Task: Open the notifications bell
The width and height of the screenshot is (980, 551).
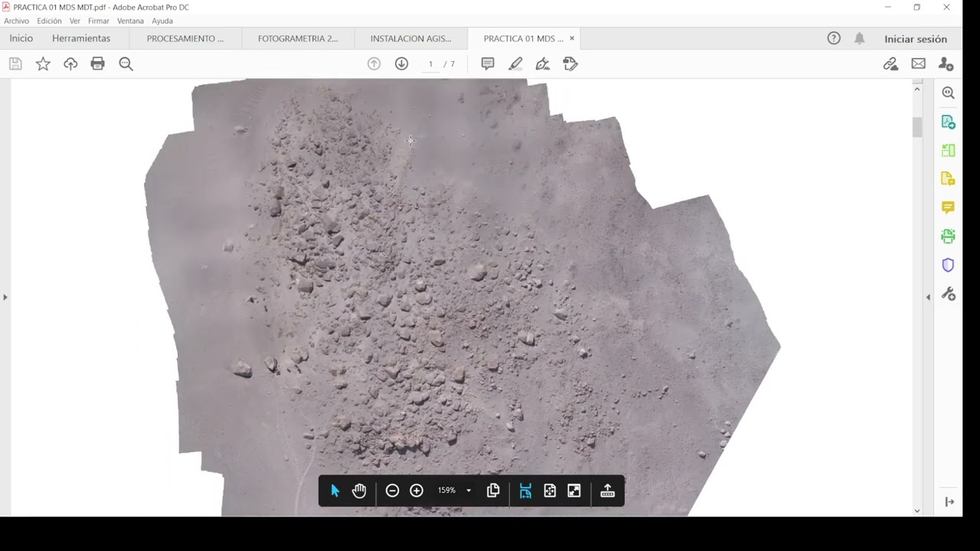Action: pos(860,38)
